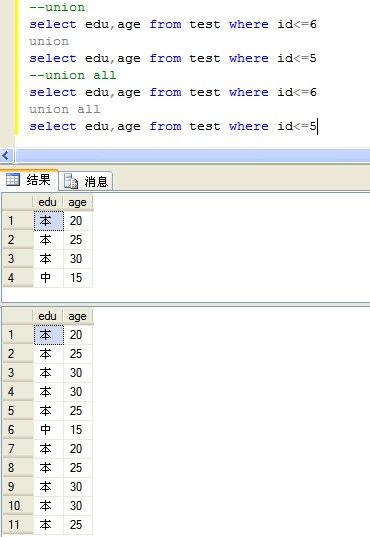This screenshot has height=537, width=370.
Task: Click age 30 in second grid row 4
Action: coord(78,391)
